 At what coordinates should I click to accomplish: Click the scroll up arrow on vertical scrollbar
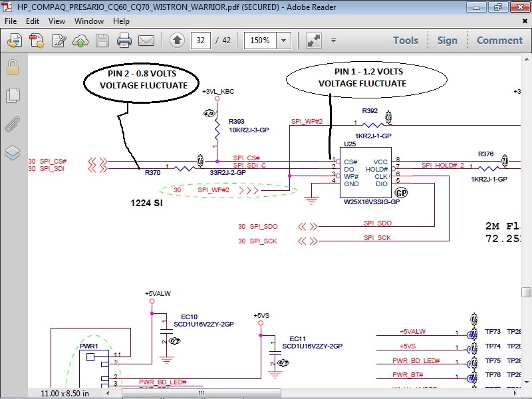click(x=527, y=59)
